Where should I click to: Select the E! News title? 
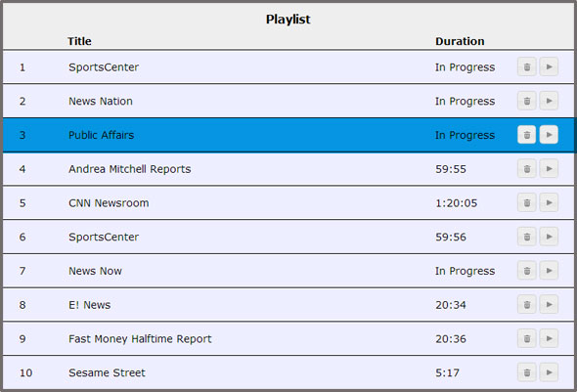click(x=89, y=305)
